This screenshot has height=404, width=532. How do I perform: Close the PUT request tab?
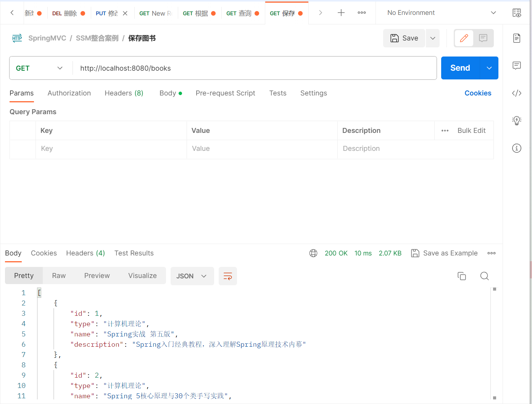coord(125,13)
